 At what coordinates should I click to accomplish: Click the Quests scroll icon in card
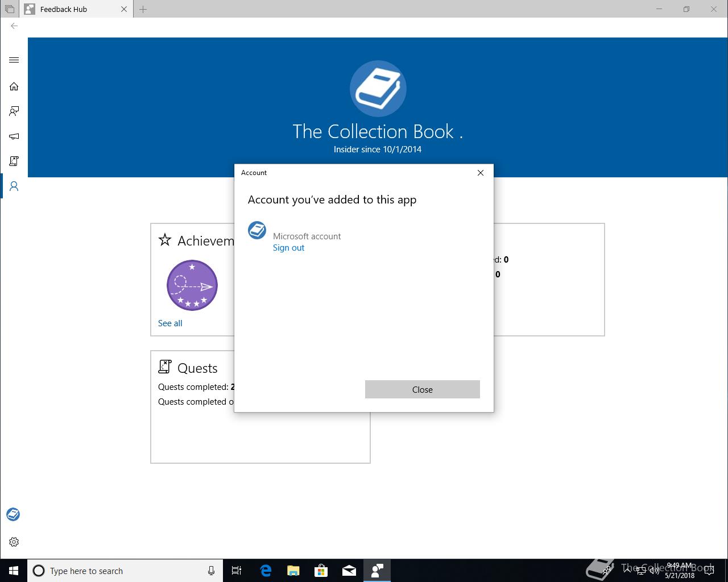tap(165, 367)
